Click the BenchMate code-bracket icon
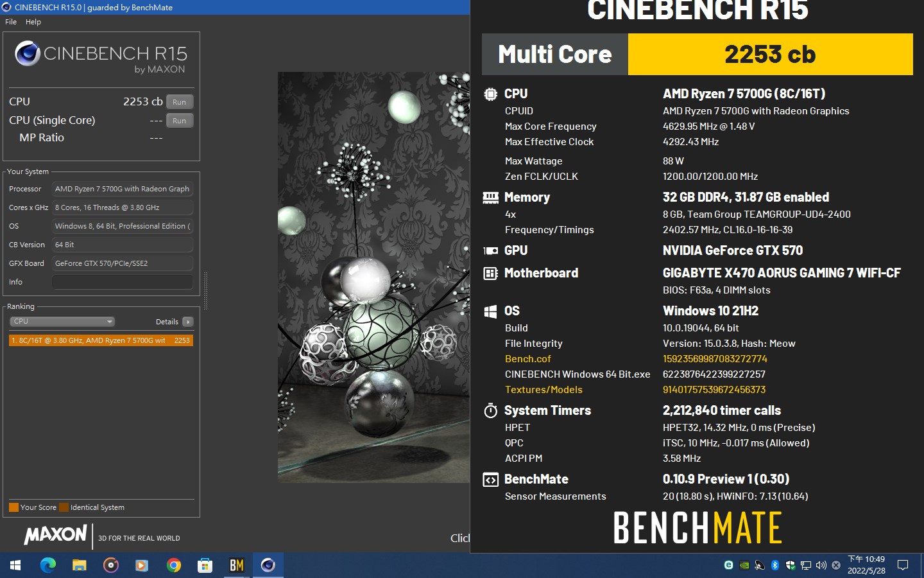924x578 pixels. coord(490,480)
